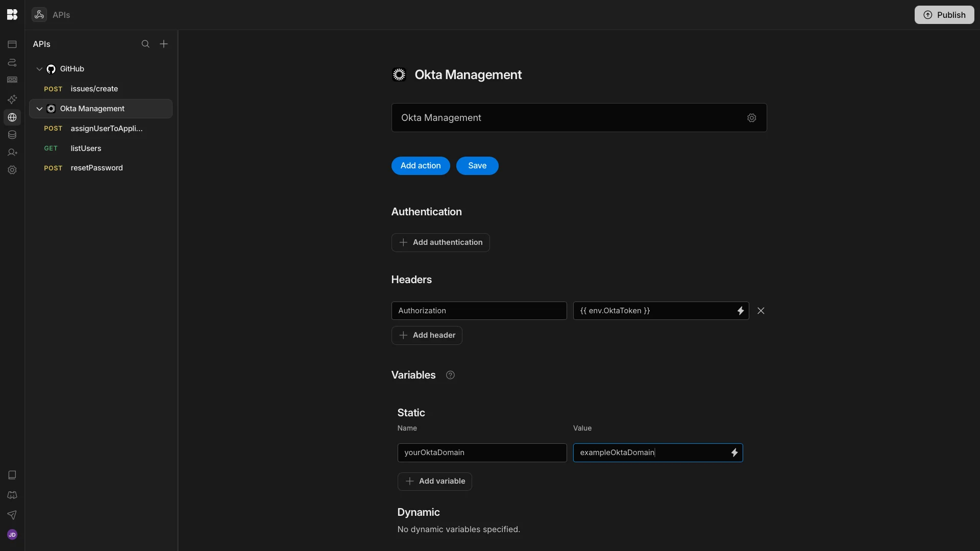
Task: Click the search icon in APIs panel
Action: click(x=145, y=44)
